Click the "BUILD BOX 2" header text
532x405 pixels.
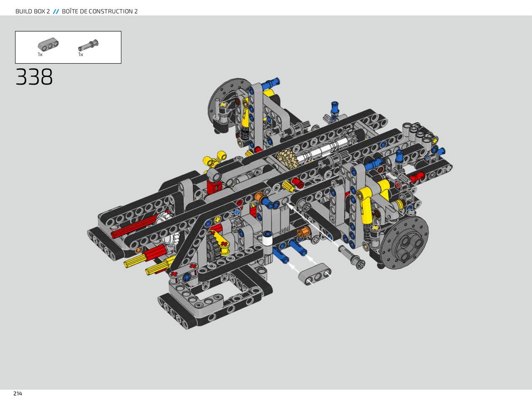tap(32, 11)
